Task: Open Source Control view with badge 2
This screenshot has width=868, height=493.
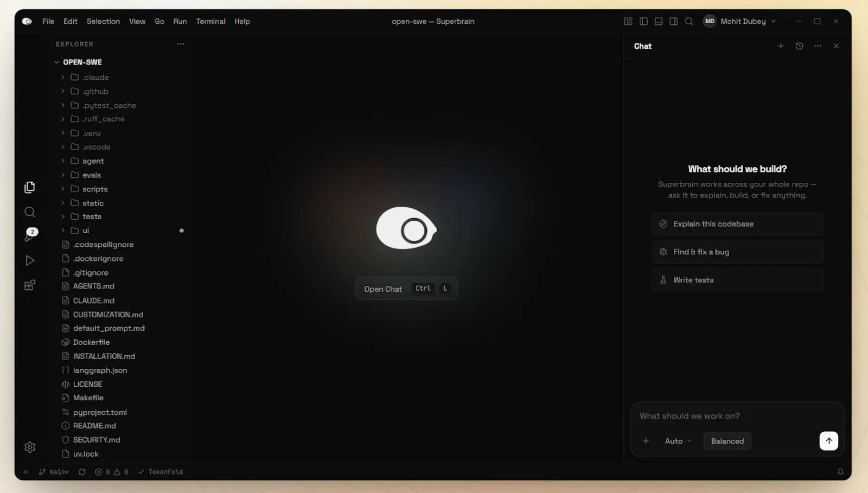Action: (30, 236)
